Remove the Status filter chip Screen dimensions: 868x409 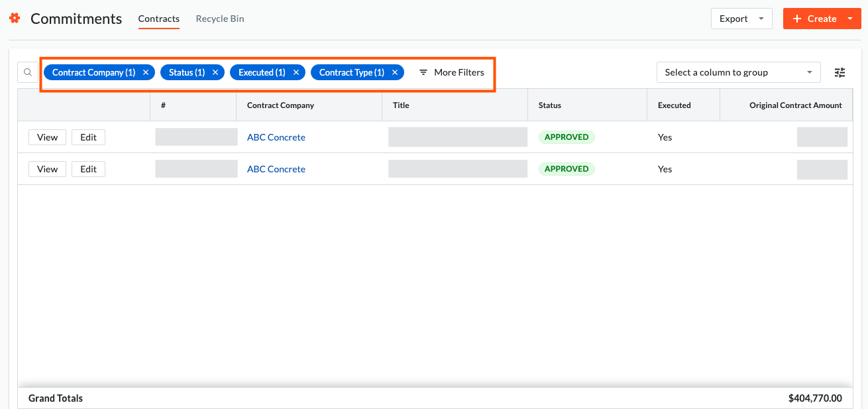(215, 72)
